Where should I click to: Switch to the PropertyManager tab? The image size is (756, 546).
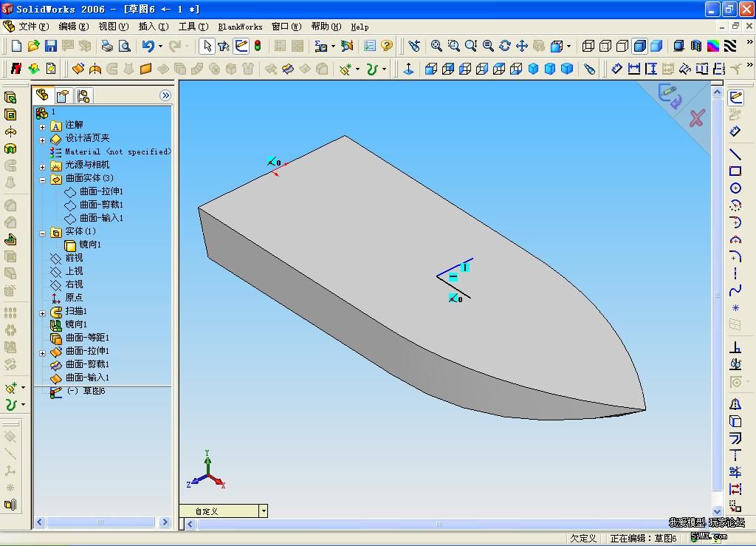63,96
